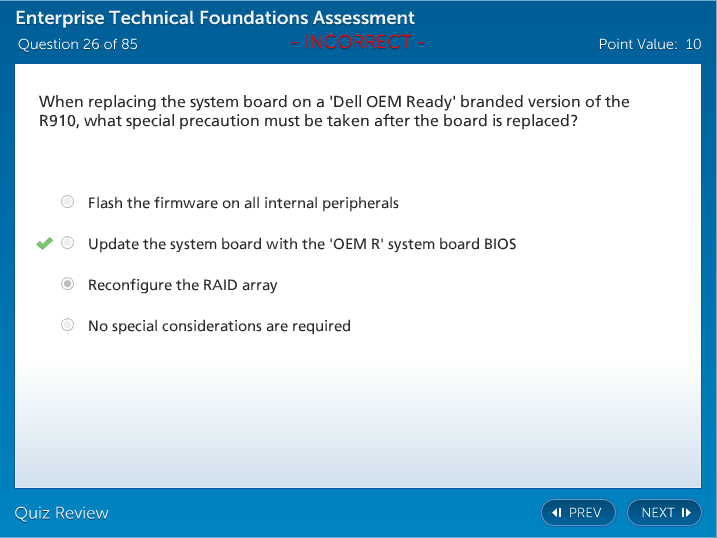Click the red INCORRECT status label
The width and height of the screenshot is (717, 538).
(x=358, y=42)
